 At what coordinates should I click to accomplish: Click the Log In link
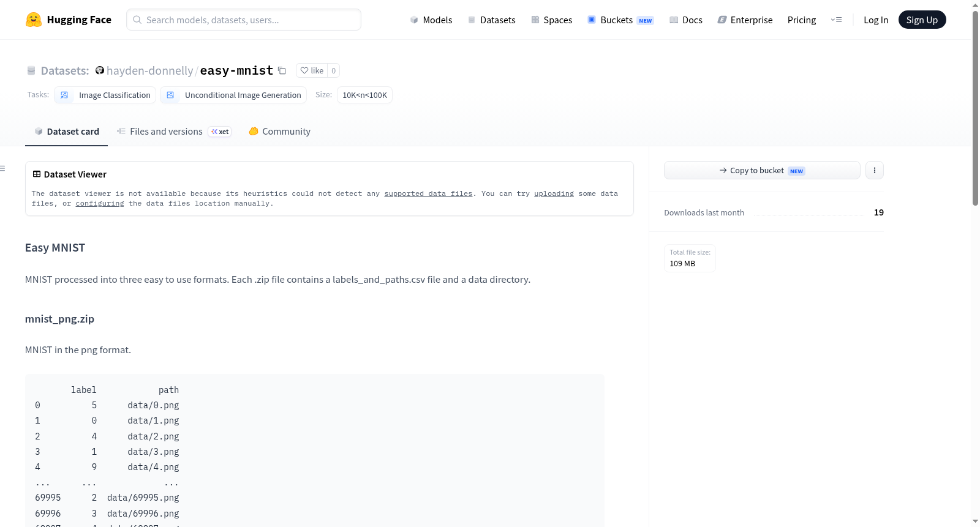coord(876,20)
